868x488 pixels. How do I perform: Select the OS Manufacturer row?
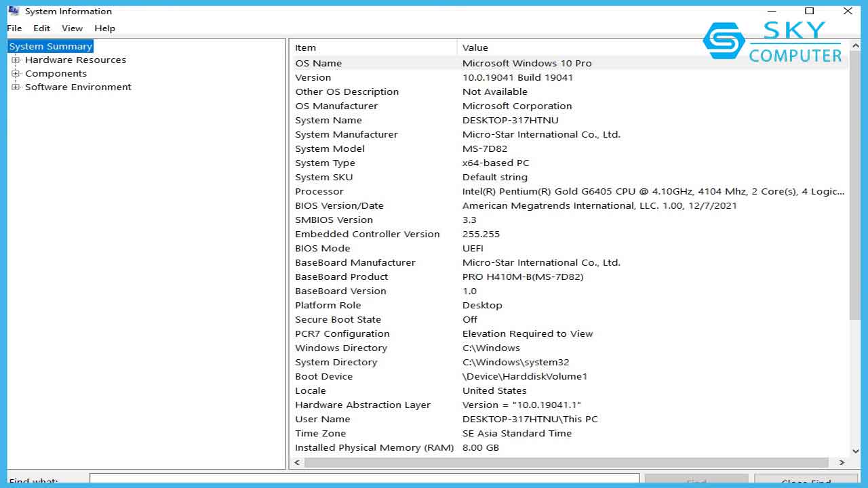570,106
